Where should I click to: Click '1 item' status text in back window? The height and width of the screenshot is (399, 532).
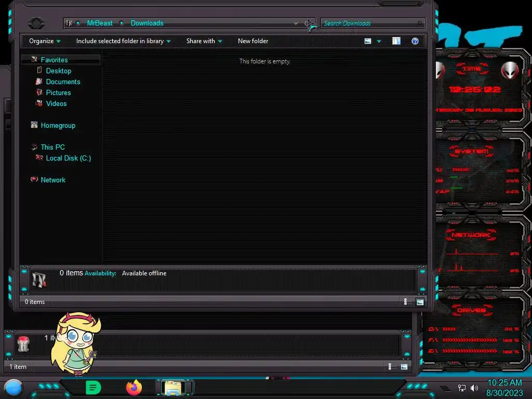(x=18, y=366)
